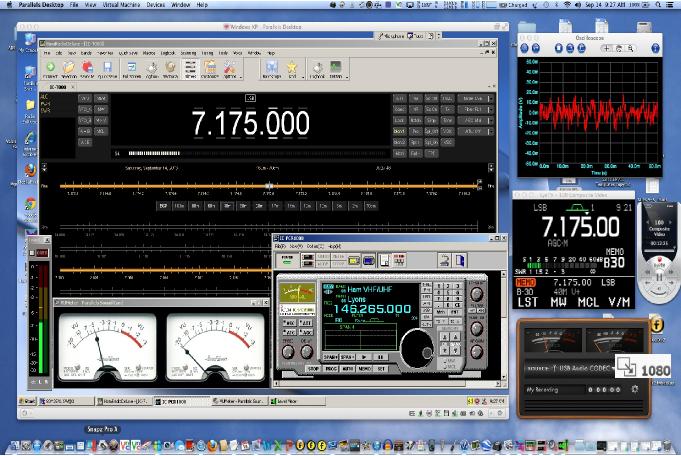The image size is (681, 456).
Task: Click the Bandscope icon in Ham Radio Deluxe toolbar
Action: coord(272,67)
